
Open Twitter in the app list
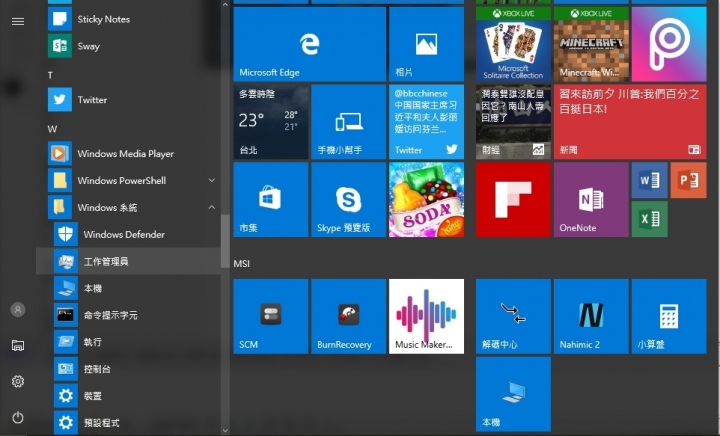pyautogui.click(x=129, y=100)
